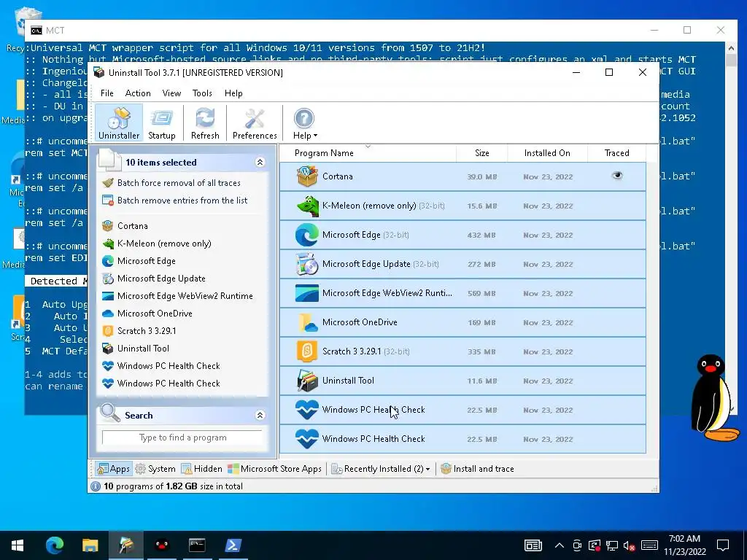Click the Cortana program icon in list
Image resolution: width=747 pixels, height=560 pixels.
pyautogui.click(x=307, y=176)
